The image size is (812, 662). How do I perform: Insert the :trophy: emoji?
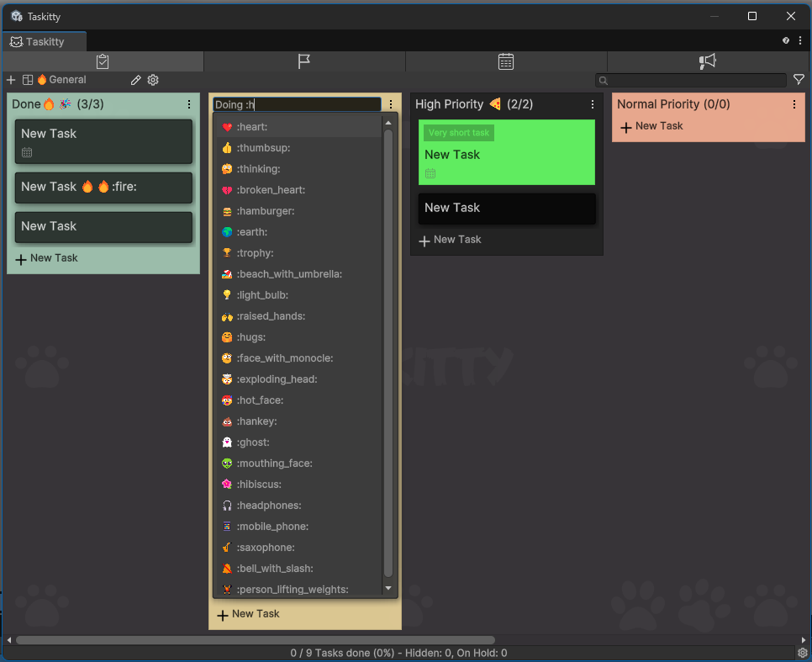(298, 253)
